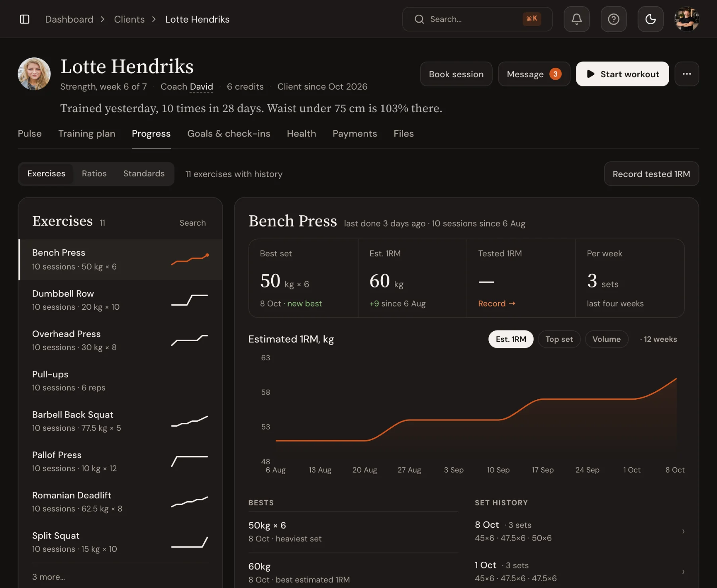This screenshot has width=717, height=588.
Task: Click Lotte Hendriks' profile photo
Action: click(x=34, y=74)
